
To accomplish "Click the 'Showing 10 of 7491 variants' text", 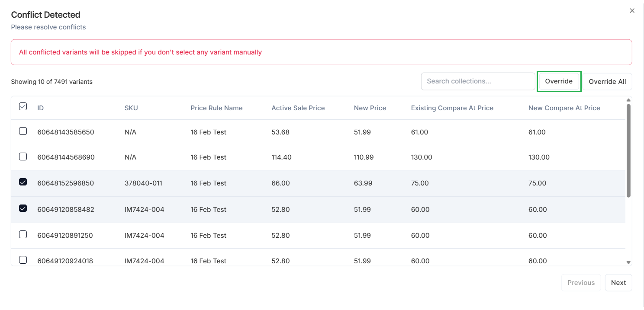I will pos(52,82).
